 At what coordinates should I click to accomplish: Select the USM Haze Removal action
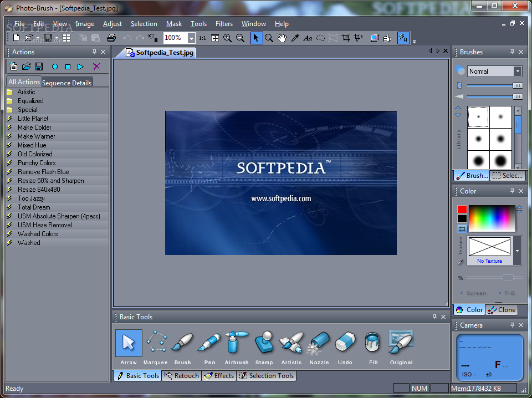[x=57, y=225]
